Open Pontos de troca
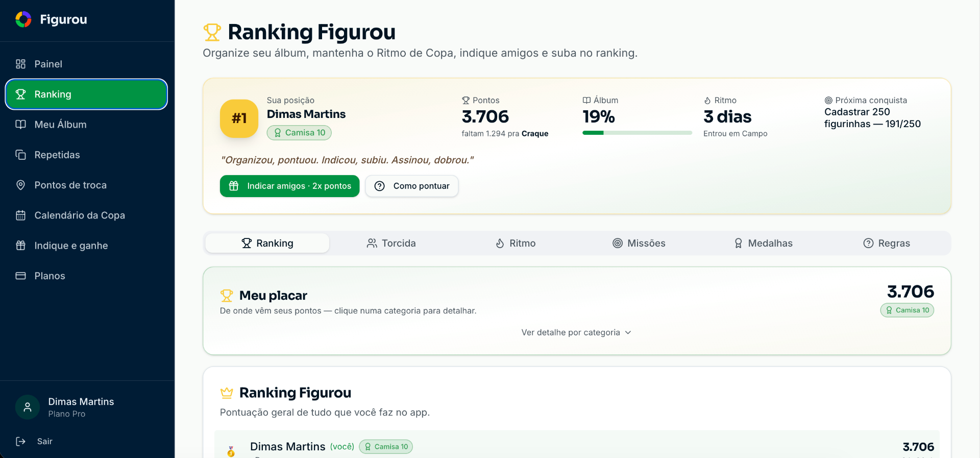Viewport: 980px width, 458px height. coord(86,185)
